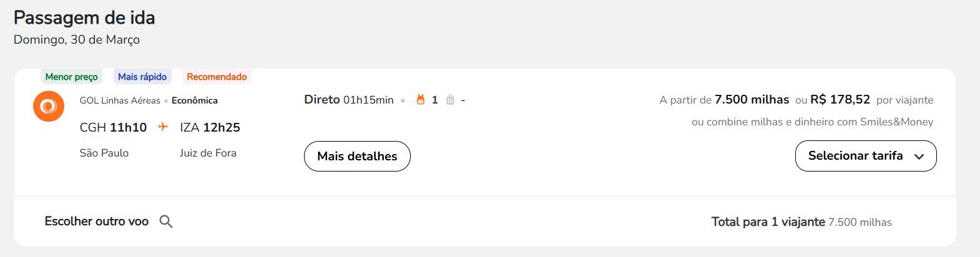Select the Menor preço tag
Screen dimensions: 980x257
[71, 77]
